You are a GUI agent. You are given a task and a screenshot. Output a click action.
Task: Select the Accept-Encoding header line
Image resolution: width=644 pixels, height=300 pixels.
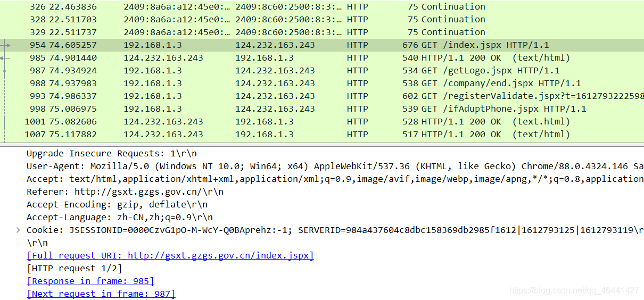coord(117,205)
